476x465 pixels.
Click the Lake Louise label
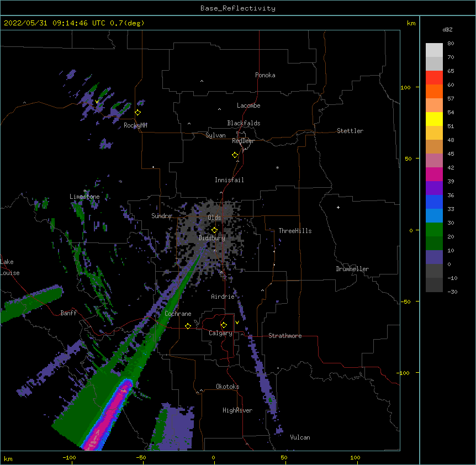tap(10, 267)
